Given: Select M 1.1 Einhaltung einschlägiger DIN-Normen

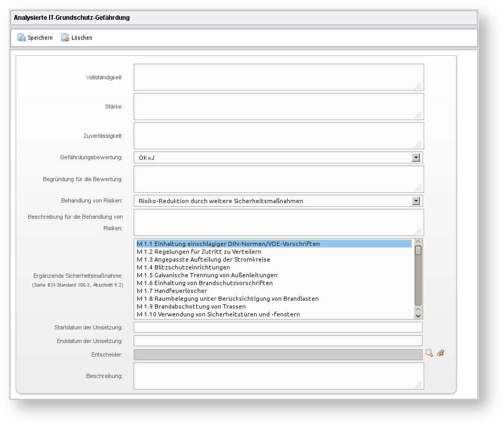Looking at the screenshot, I should (x=228, y=244).
